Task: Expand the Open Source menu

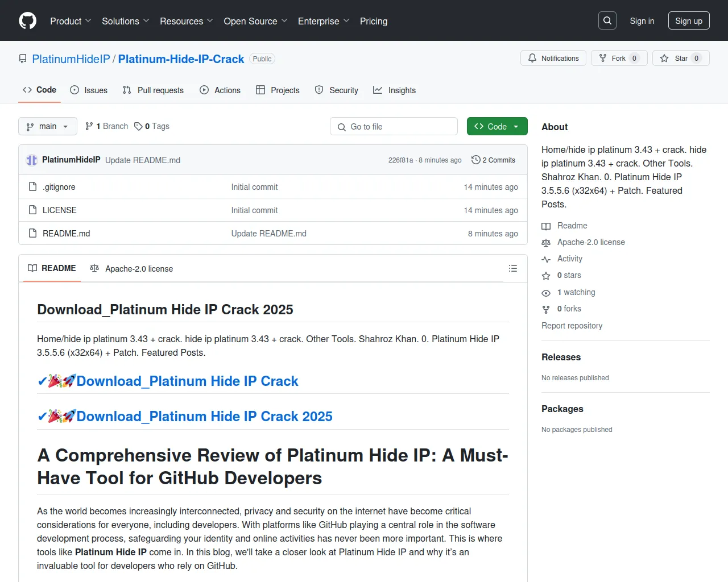Action: [255, 21]
